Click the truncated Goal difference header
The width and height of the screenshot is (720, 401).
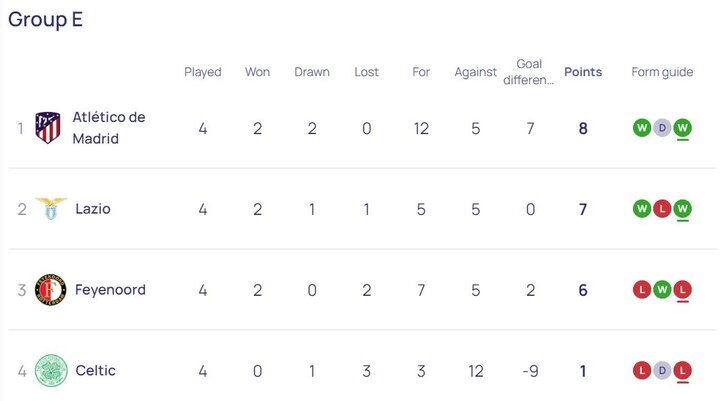(x=529, y=72)
